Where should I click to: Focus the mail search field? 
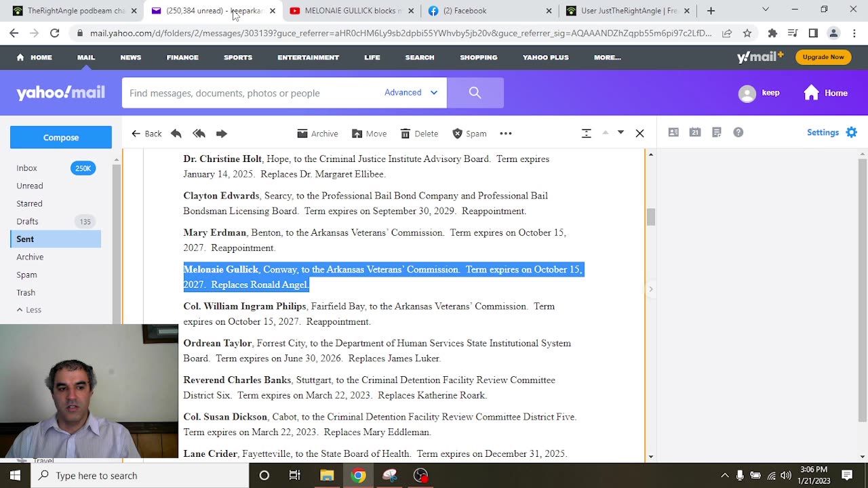pyautogui.click(x=252, y=93)
